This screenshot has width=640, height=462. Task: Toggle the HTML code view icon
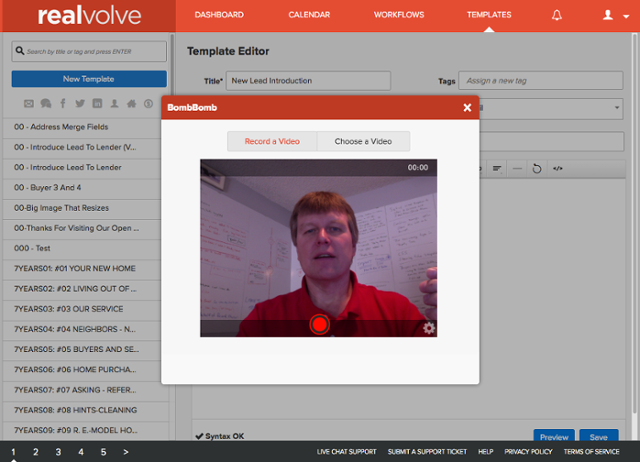pyautogui.click(x=558, y=169)
